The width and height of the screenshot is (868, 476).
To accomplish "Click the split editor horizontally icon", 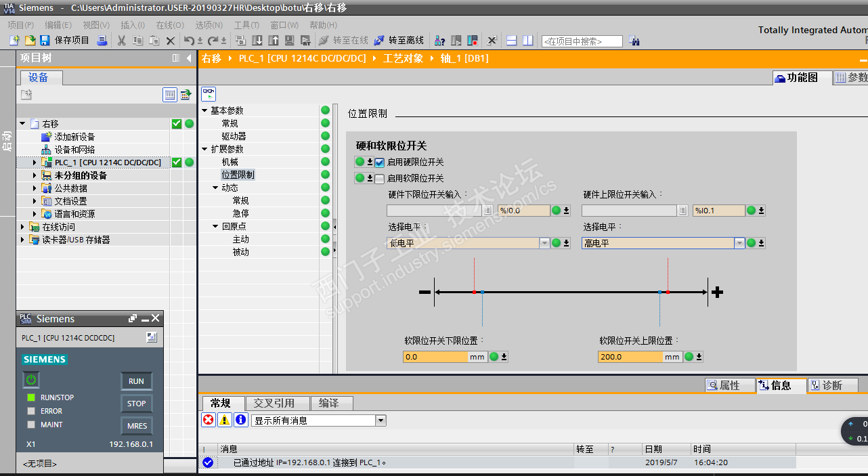I will [x=512, y=41].
